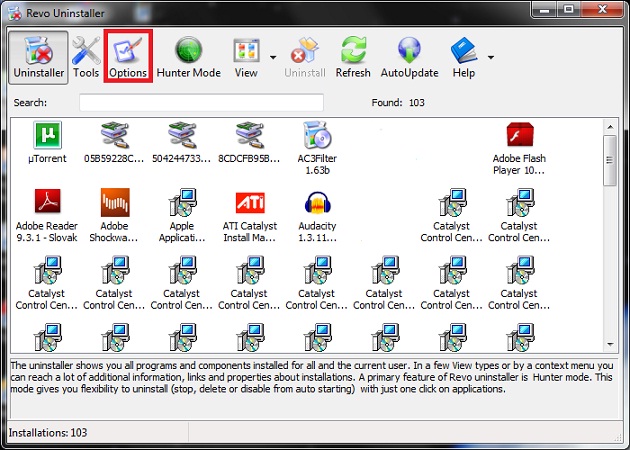This screenshot has height=450, width=630.
Task: Select the 05B59228C... entry
Action: (114, 143)
